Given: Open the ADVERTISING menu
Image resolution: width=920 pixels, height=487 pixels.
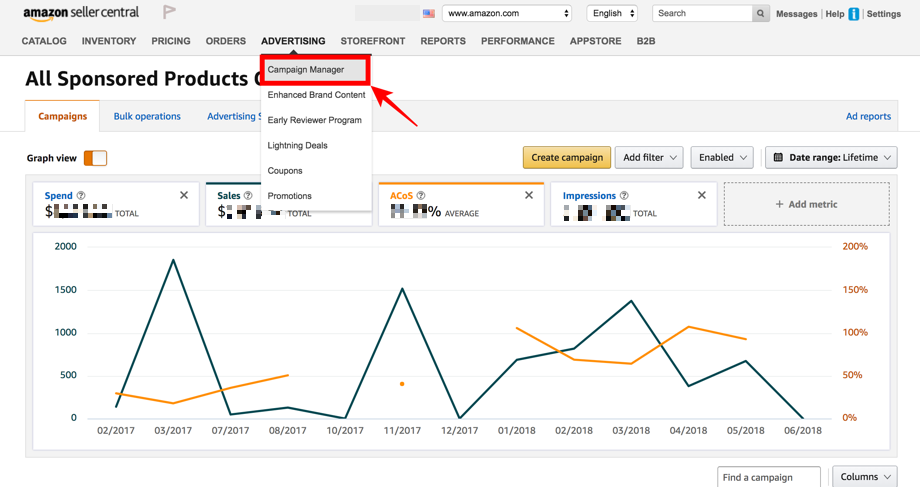Looking at the screenshot, I should point(293,41).
